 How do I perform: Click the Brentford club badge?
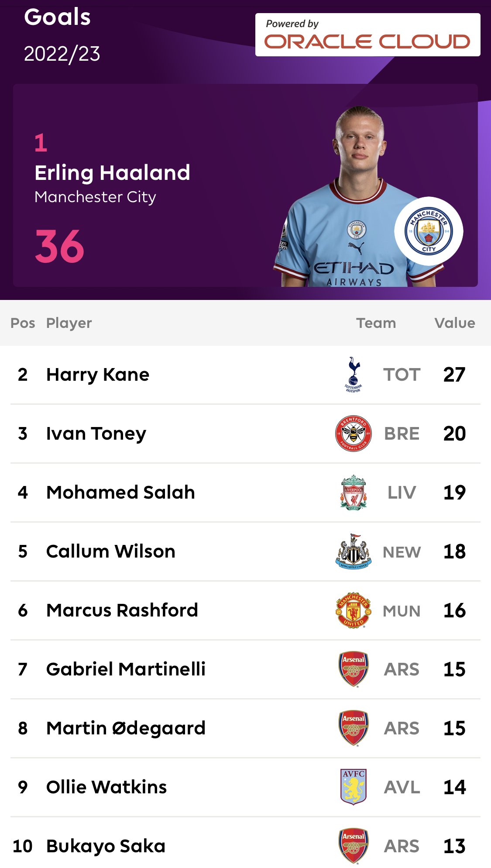click(x=354, y=434)
